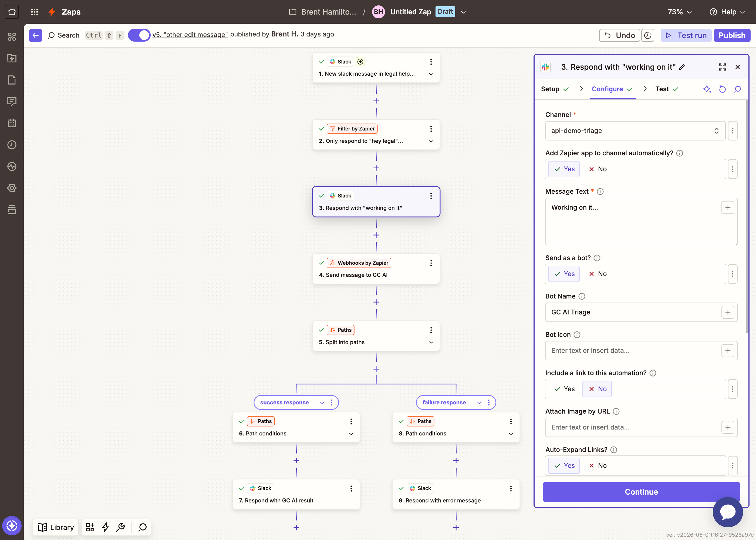Click the Continue button
The width and height of the screenshot is (756, 540).
tap(641, 492)
